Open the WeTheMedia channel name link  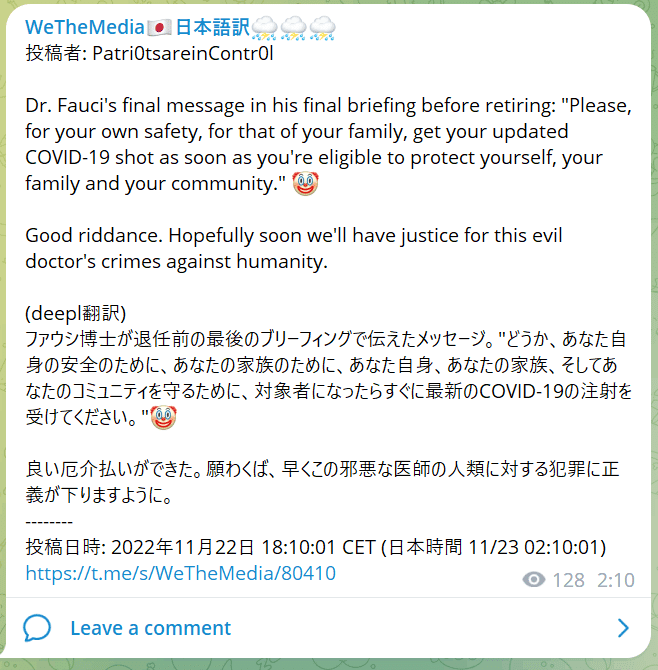[x=180, y=27]
